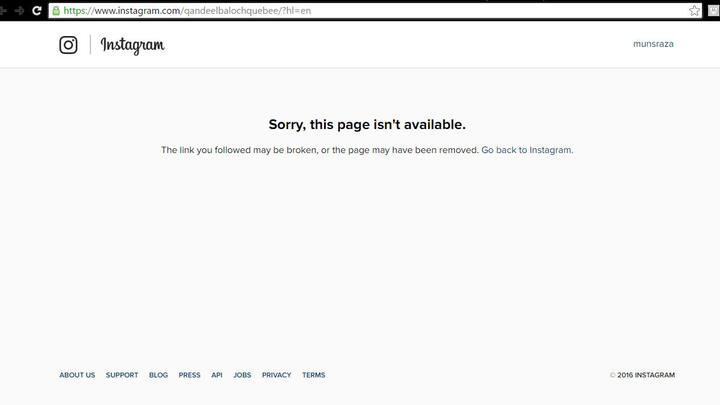Open PRESS footer link
The image size is (720, 405).
point(189,375)
